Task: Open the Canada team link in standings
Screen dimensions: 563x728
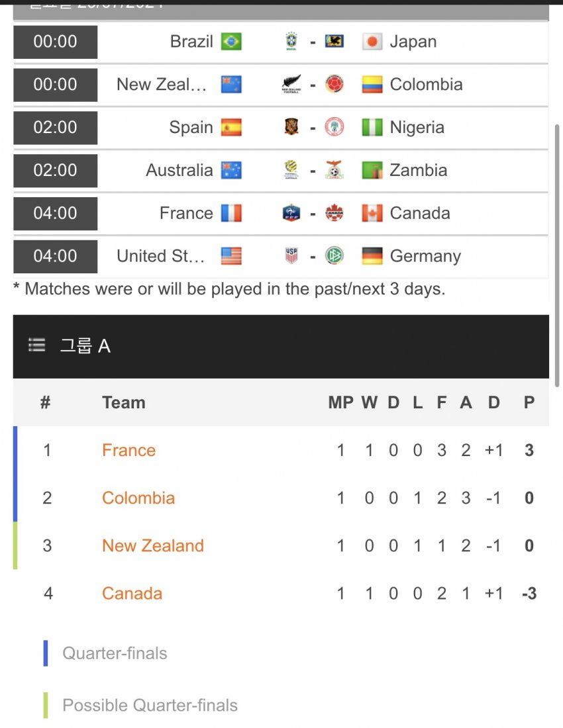Action: tap(132, 594)
